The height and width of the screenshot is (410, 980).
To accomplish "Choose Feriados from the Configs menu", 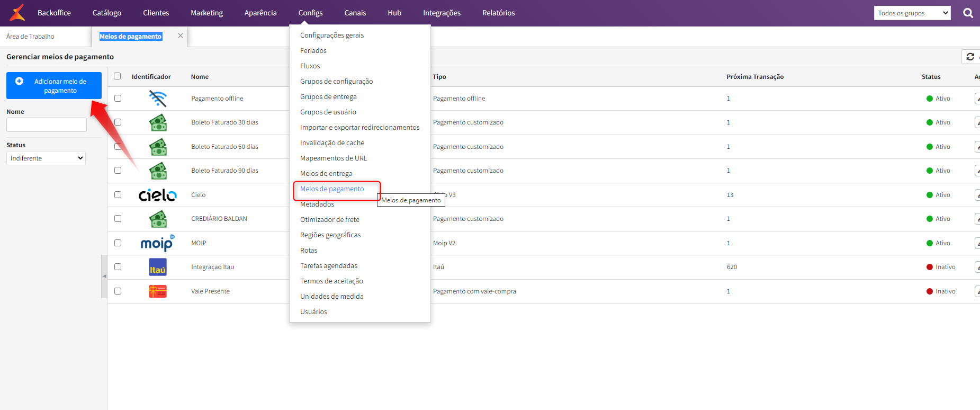I will click(x=313, y=51).
